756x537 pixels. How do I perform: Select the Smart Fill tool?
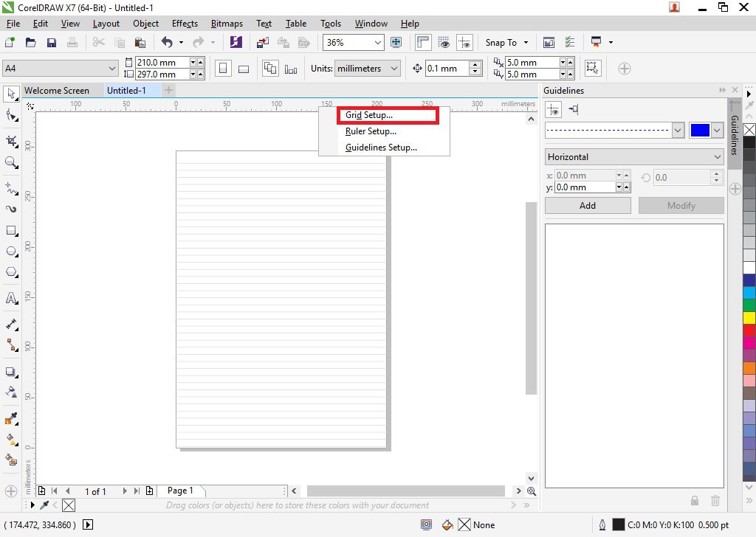[x=11, y=460]
